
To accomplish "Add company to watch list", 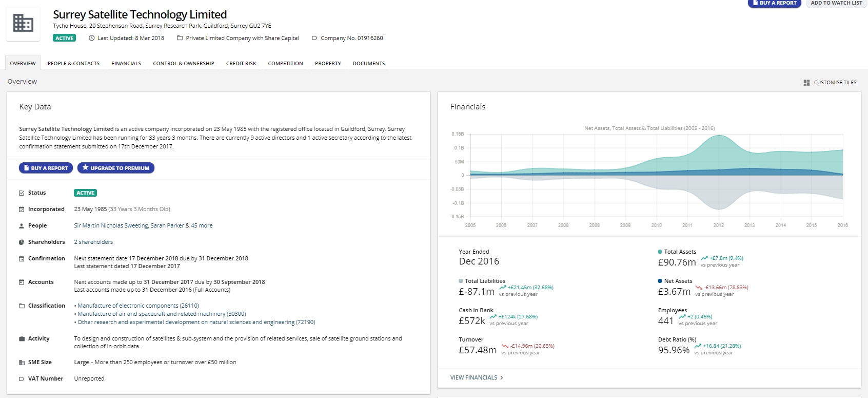I will point(836,3).
